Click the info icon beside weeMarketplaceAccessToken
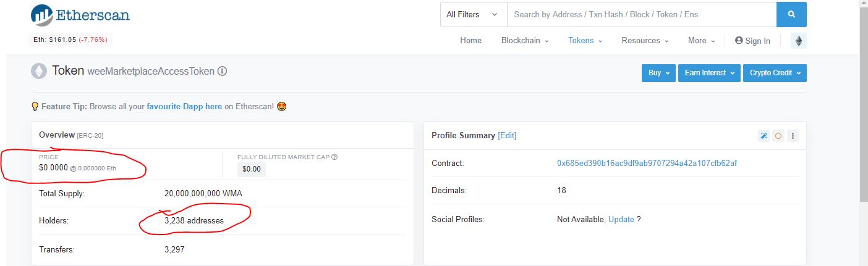The height and width of the screenshot is (266, 868). coord(223,71)
